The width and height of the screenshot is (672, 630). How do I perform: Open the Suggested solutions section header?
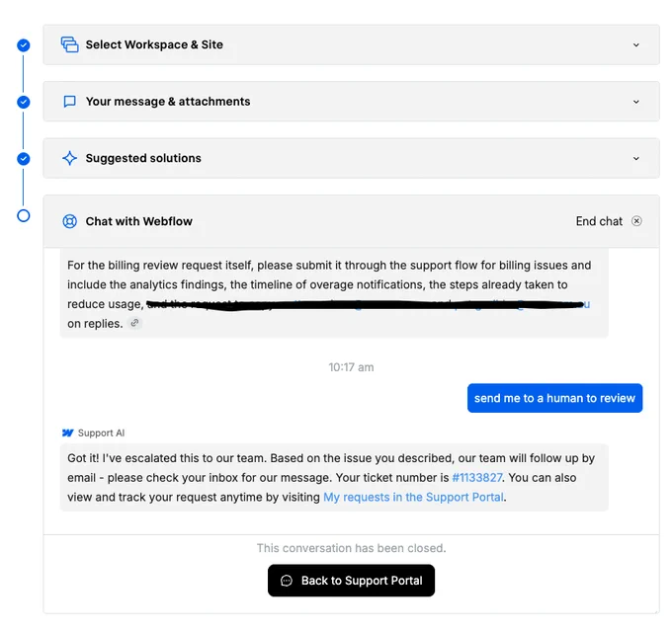(x=351, y=158)
